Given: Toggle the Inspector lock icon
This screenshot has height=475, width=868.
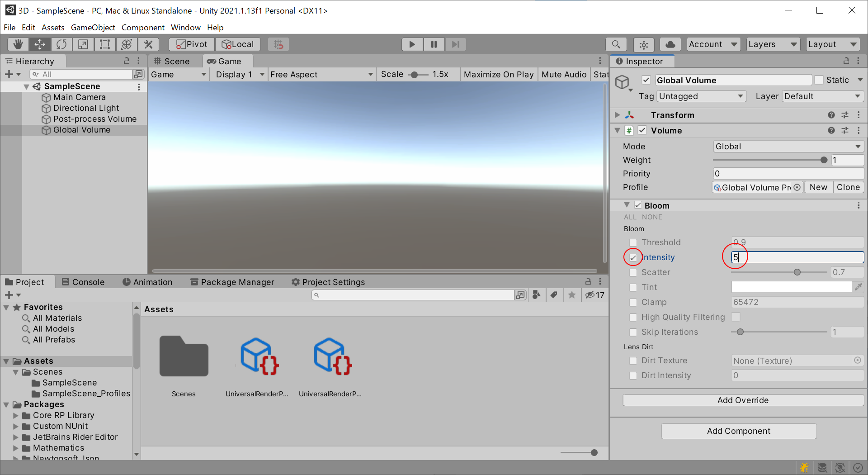Looking at the screenshot, I should [846, 61].
